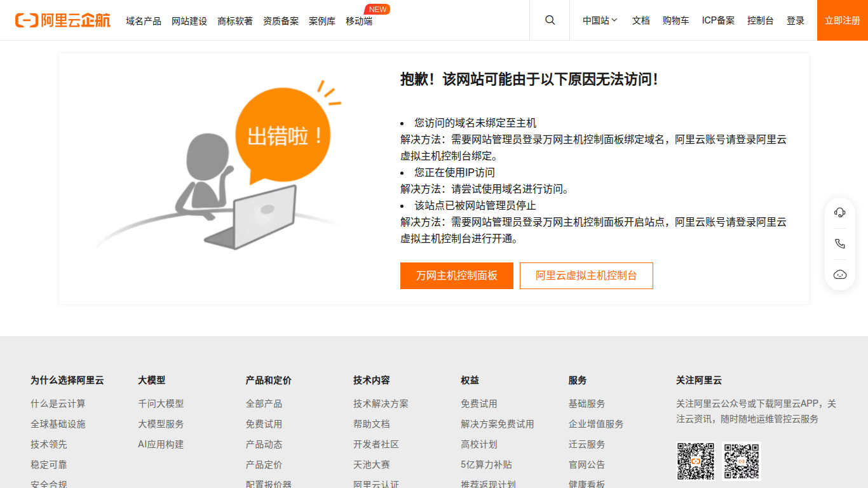868x488 pixels.
Task: Open the headset customer service icon
Action: [840, 212]
